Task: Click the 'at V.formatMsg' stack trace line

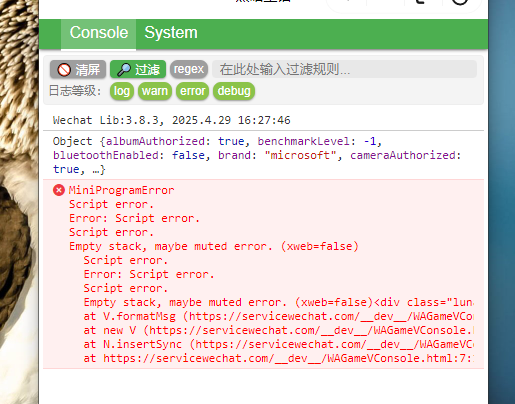Action: pyautogui.click(x=278, y=316)
